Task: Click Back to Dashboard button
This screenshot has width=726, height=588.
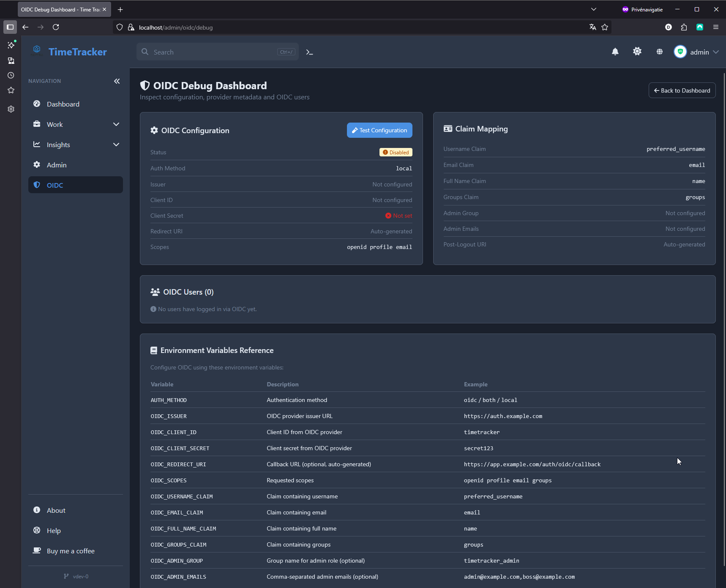Action: (x=682, y=90)
